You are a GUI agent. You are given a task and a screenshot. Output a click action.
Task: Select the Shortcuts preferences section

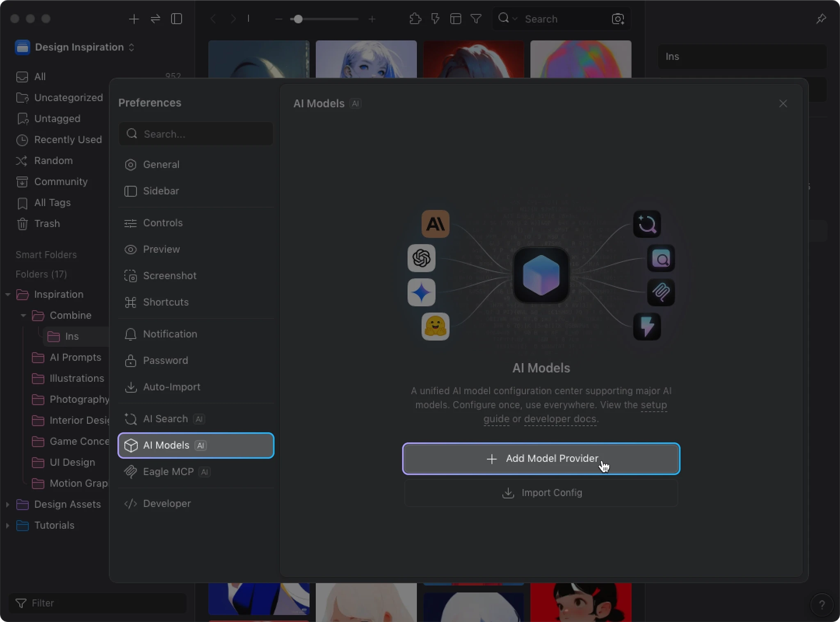(x=165, y=302)
